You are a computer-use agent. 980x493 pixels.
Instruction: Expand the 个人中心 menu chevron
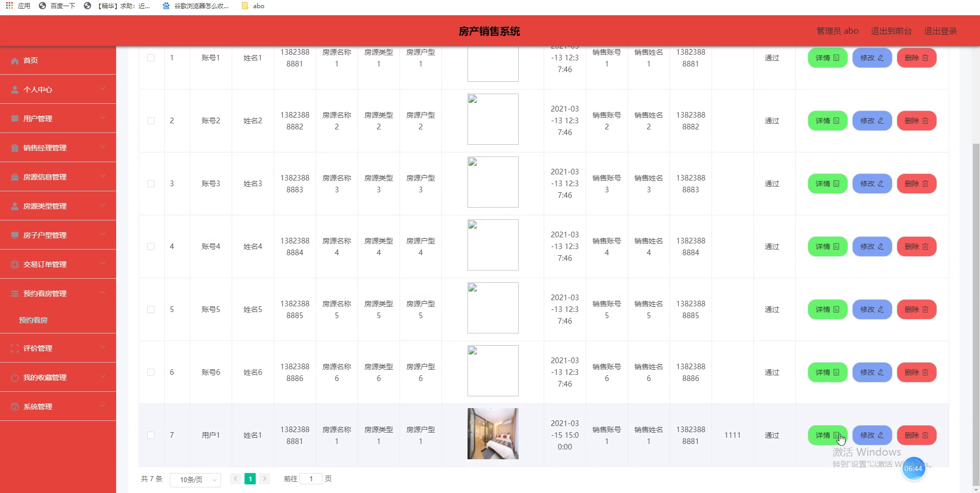pos(103,89)
